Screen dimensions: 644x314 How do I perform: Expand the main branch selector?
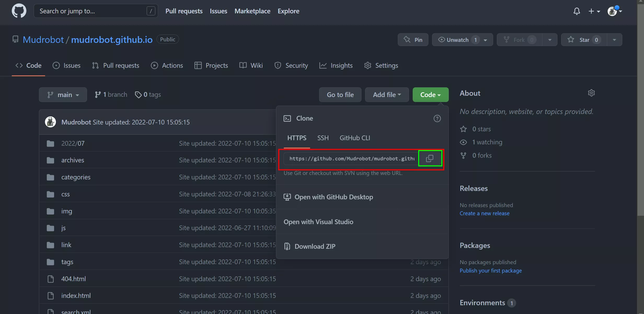[63, 95]
